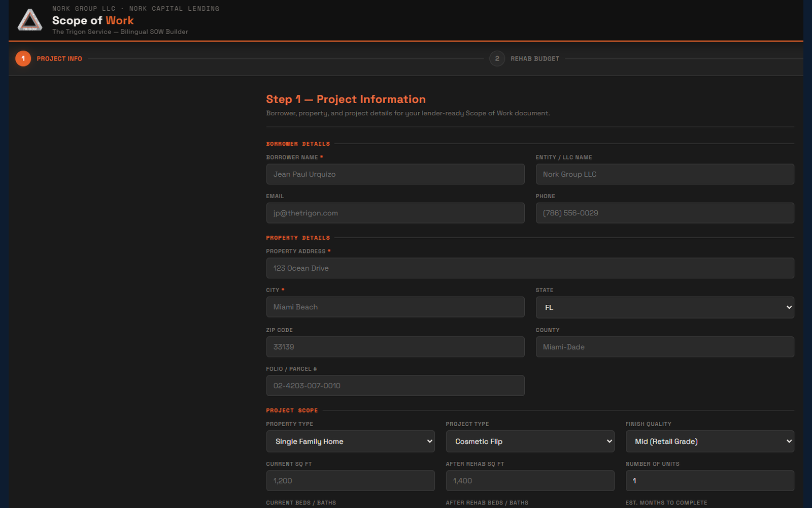812x508 pixels.
Task: Click 'The Trigon Service — Bilingual SOW Builder' subtitle
Action: tap(120, 31)
